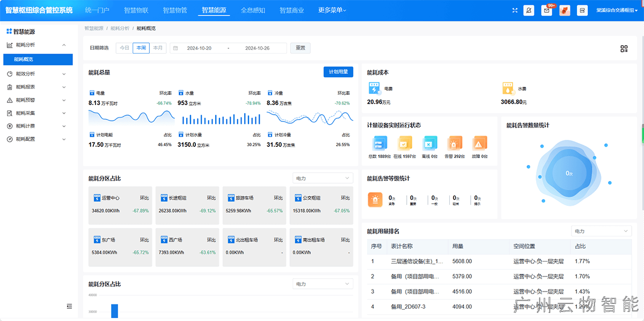Click the muted notification bell icon
Viewport: 644px width, 321px height.
[529, 10]
